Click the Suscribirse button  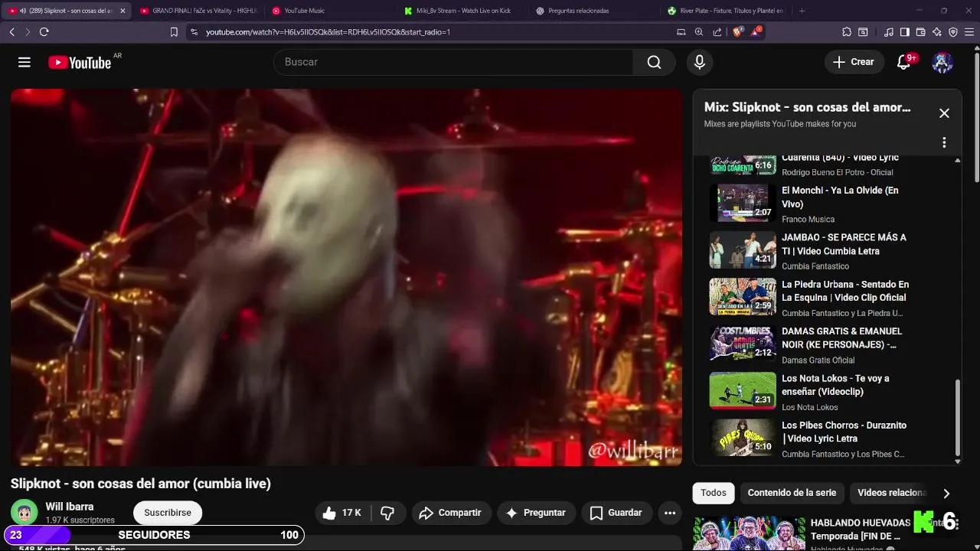pos(168,513)
